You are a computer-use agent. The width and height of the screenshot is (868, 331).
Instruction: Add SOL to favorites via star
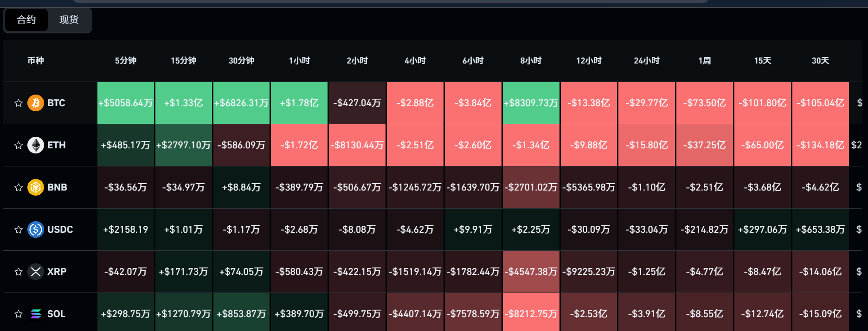(x=19, y=314)
